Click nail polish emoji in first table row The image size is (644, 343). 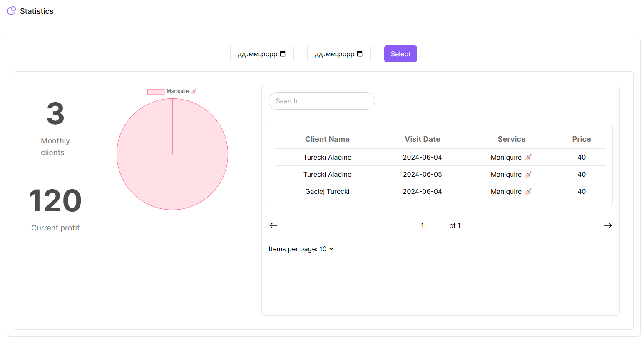pyautogui.click(x=528, y=158)
